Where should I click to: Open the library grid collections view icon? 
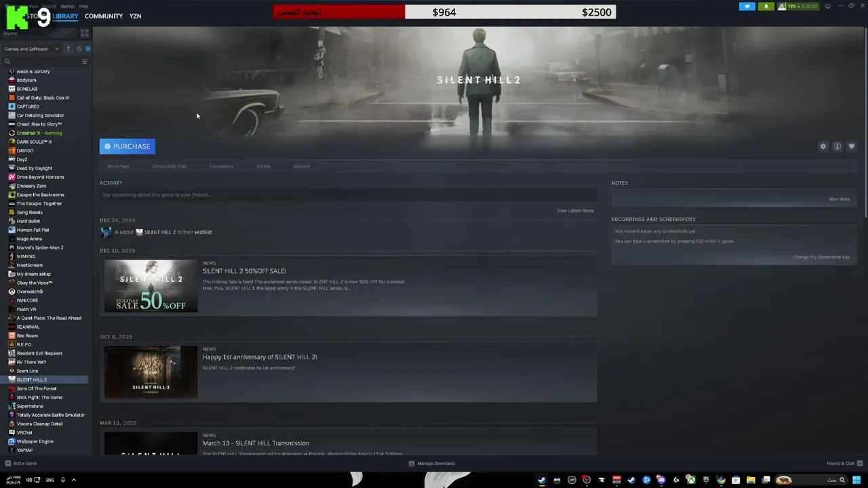85,33
